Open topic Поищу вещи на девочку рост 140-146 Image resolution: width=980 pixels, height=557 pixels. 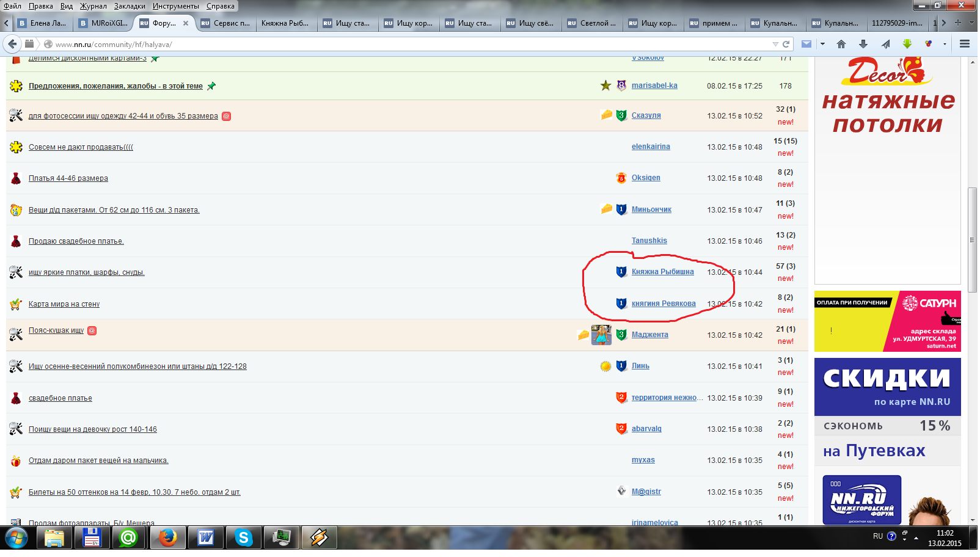tap(93, 429)
